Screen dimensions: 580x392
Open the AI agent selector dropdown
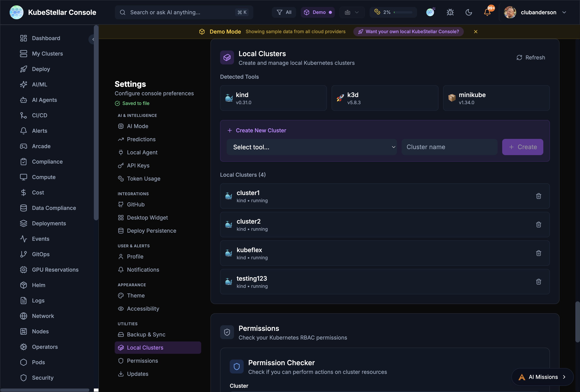pos(352,12)
